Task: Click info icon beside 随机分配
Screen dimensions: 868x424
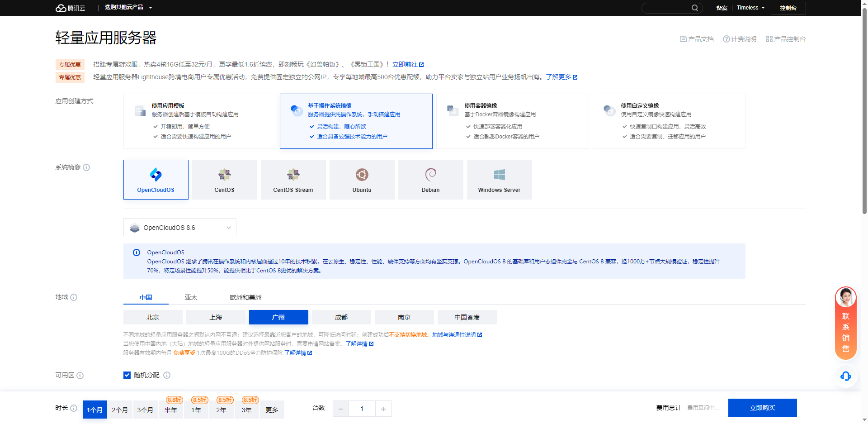Action: pos(167,375)
